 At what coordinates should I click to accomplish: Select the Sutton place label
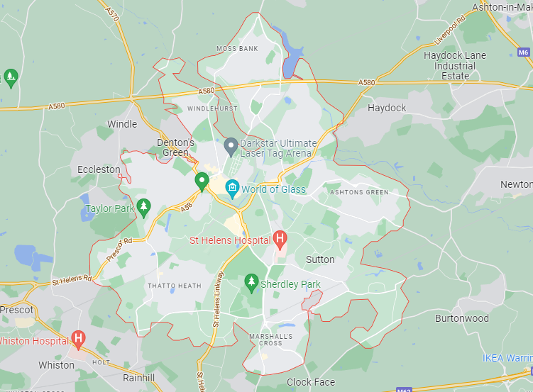tap(320, 259)
